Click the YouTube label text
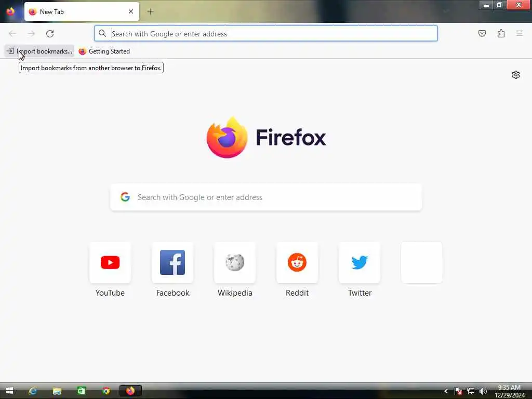The image size is (532, 399). click(110, 293)
